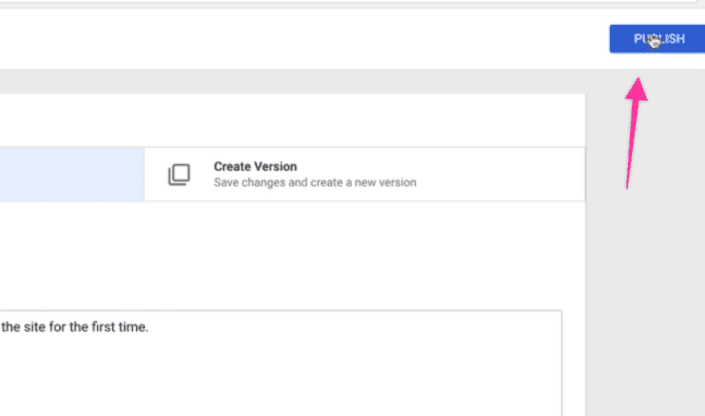Select the highlighted light-blue option tile

pyautogui.click(x=72, y=174)
